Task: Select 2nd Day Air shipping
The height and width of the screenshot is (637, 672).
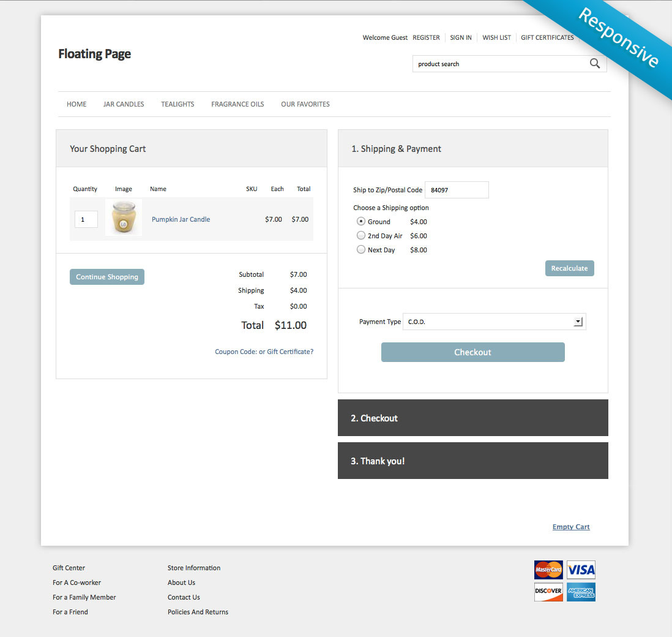Action: pyautogui.click(x=361, y=236)
